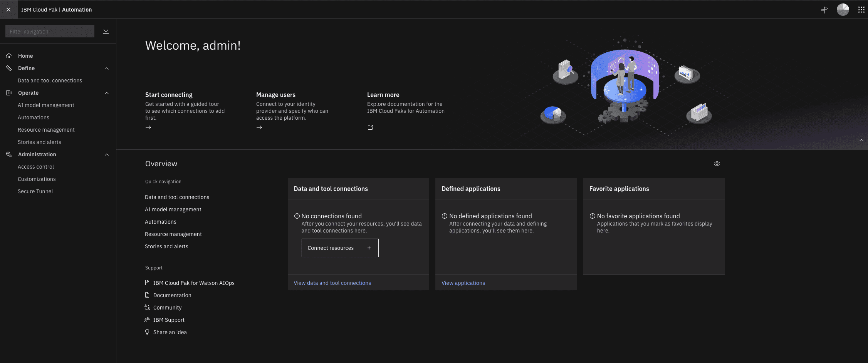
Task: Close the navigation menu with X icon
Action: click(8, 10)
